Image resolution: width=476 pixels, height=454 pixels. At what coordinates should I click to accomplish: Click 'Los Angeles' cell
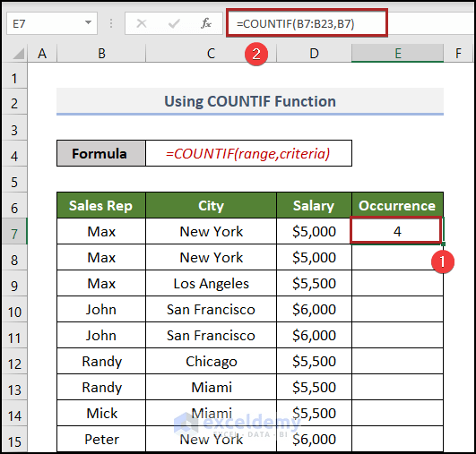click(211, 284)
